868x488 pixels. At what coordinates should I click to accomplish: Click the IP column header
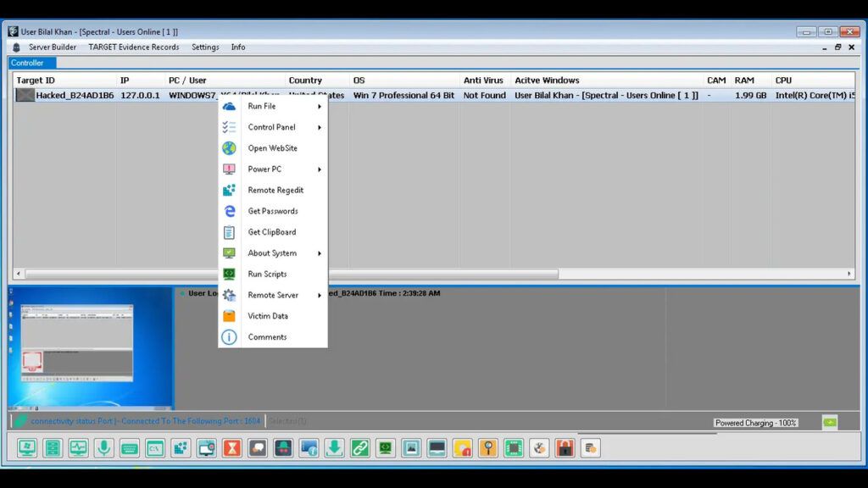coord(141,80)
